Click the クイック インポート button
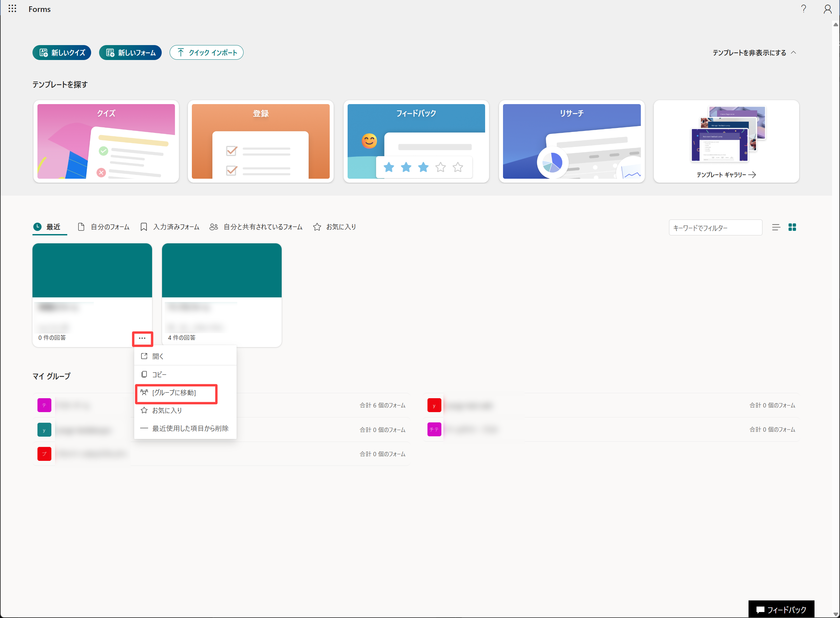This screenshot has height=618, width=840. (x=206, y=52)
